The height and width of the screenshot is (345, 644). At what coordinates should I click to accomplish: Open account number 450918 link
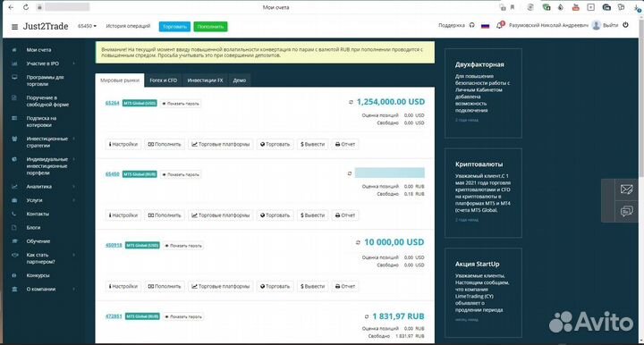(114, 245)
